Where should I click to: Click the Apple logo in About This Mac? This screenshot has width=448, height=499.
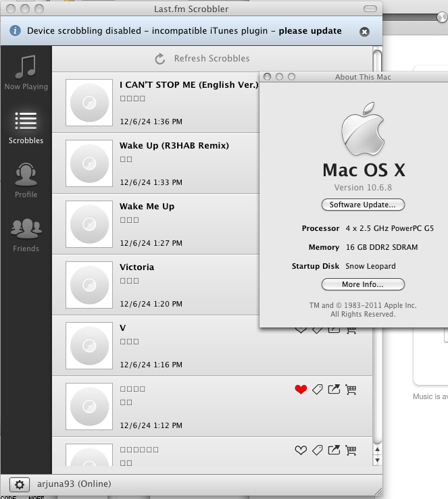tap(363, 128)
